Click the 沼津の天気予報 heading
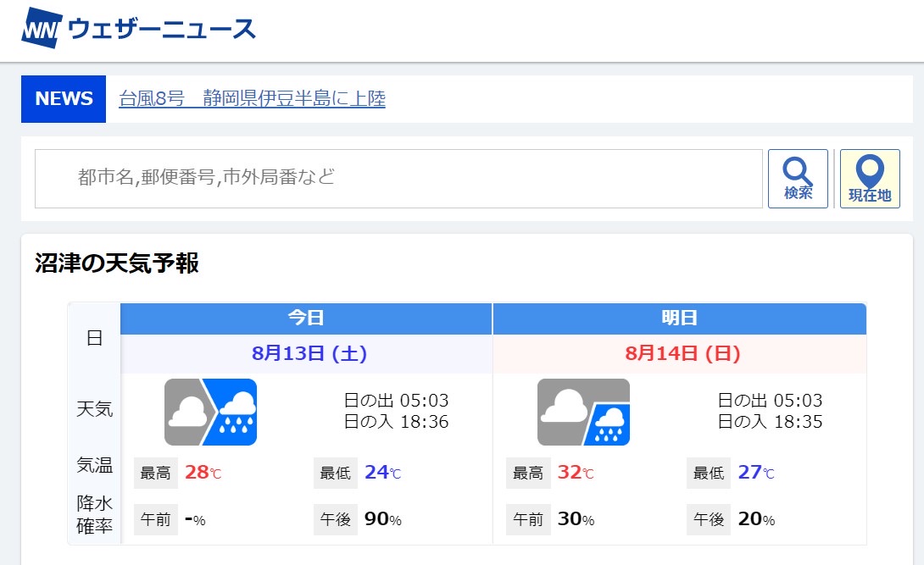924x565 pixels. click(x=117, y=263)
